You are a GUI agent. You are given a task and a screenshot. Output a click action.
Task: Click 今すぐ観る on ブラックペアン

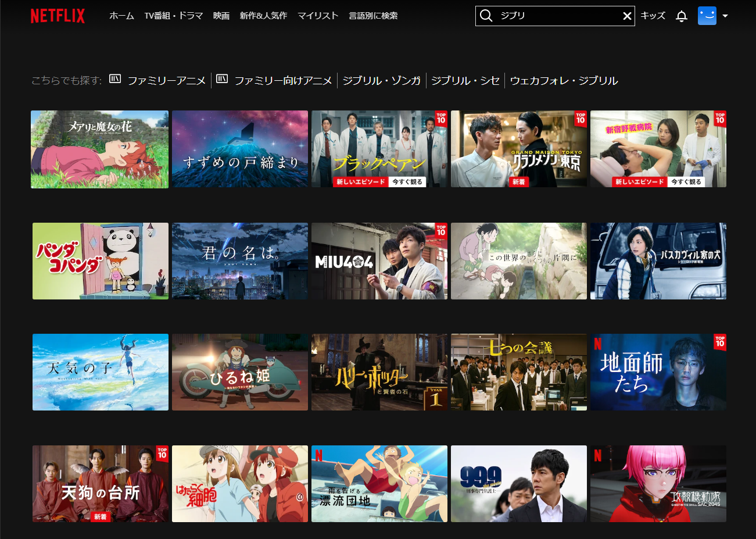(x=408, y=182)
